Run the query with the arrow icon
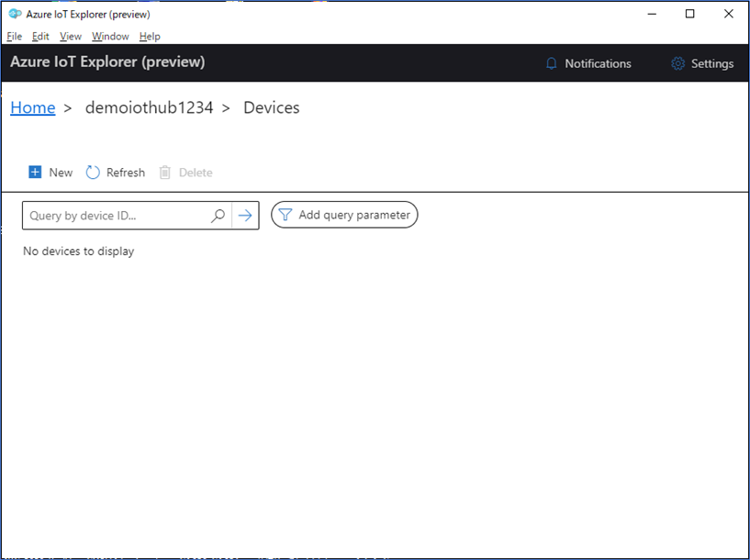Viewport: 750px width, 560px height. pos(244,215)
